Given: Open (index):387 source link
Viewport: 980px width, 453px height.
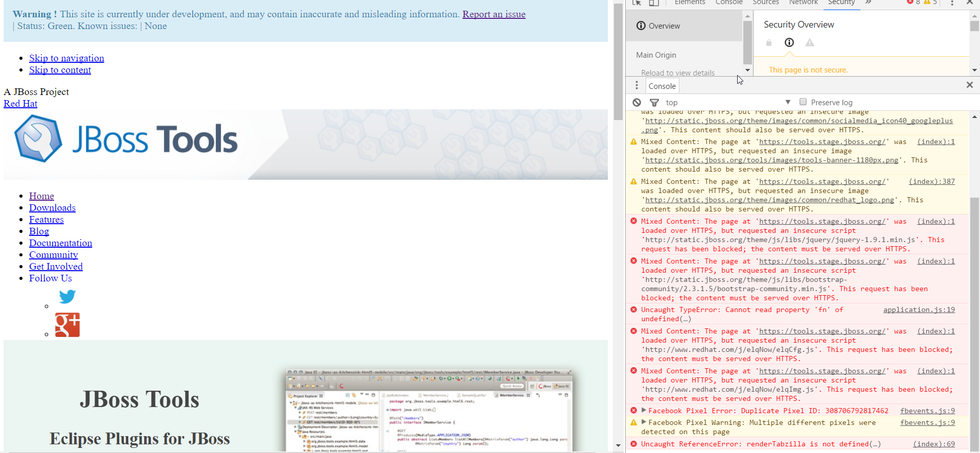Looking at the screenshot, I should tap(931, 181).
